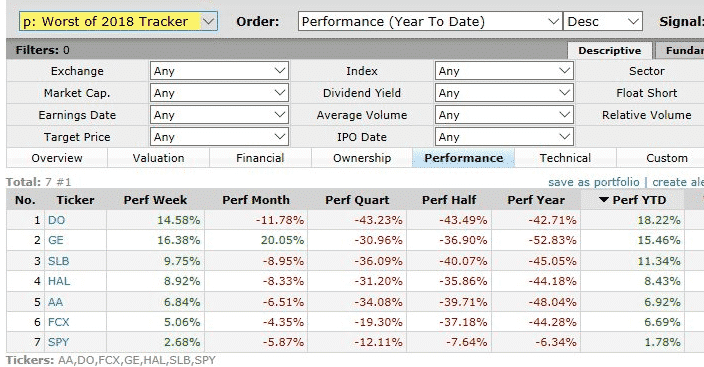This screenshot has height=367, width=704.
Task: Expand the Exchange filter dropdown
Action: tap(219, 71)
